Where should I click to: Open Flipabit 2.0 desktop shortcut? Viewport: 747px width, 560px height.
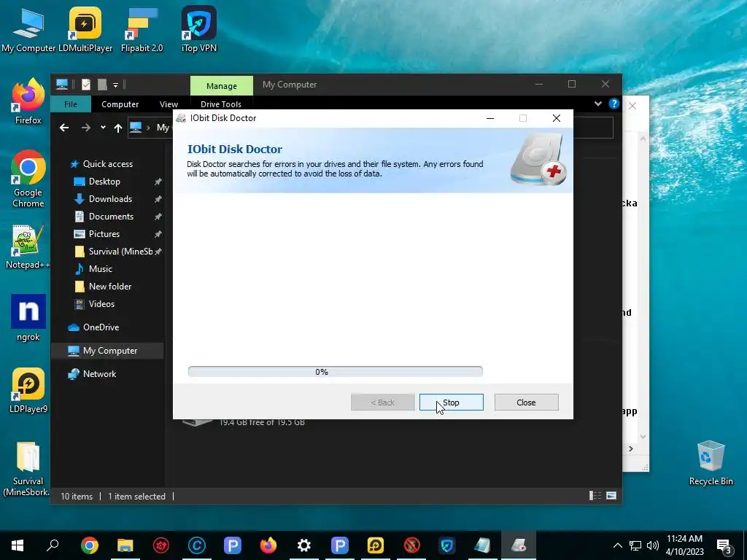point(142,29)
